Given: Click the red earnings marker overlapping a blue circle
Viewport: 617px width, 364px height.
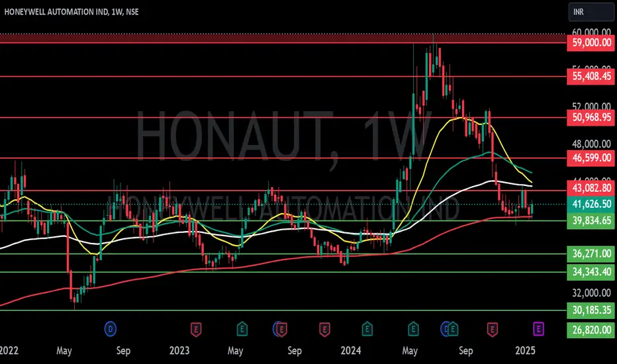Looking at the screenshot, I should pos(282,329).
